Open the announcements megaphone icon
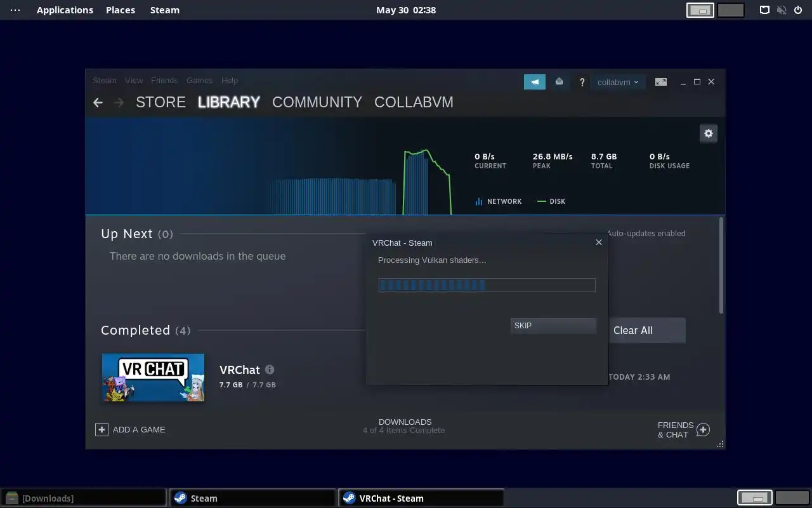 535,82
